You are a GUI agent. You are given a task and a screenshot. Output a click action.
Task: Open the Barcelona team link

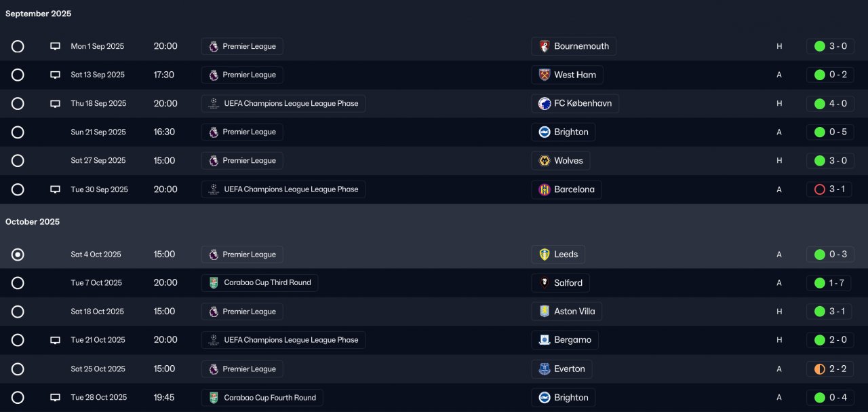point(566,189)
